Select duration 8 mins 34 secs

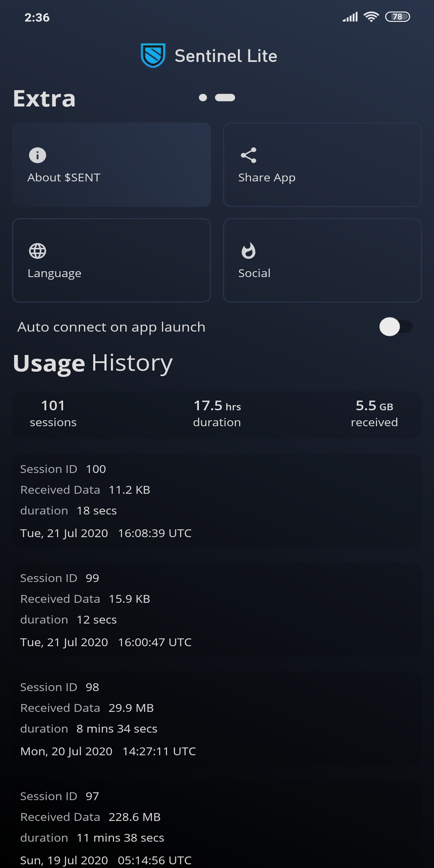pos(89,729)
